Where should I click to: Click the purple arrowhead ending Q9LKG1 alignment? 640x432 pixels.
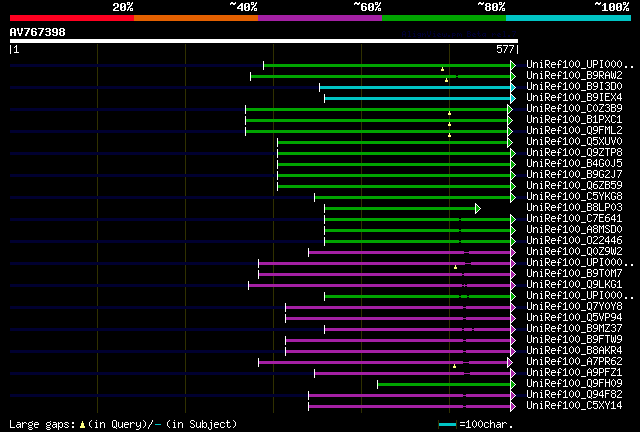513,285
